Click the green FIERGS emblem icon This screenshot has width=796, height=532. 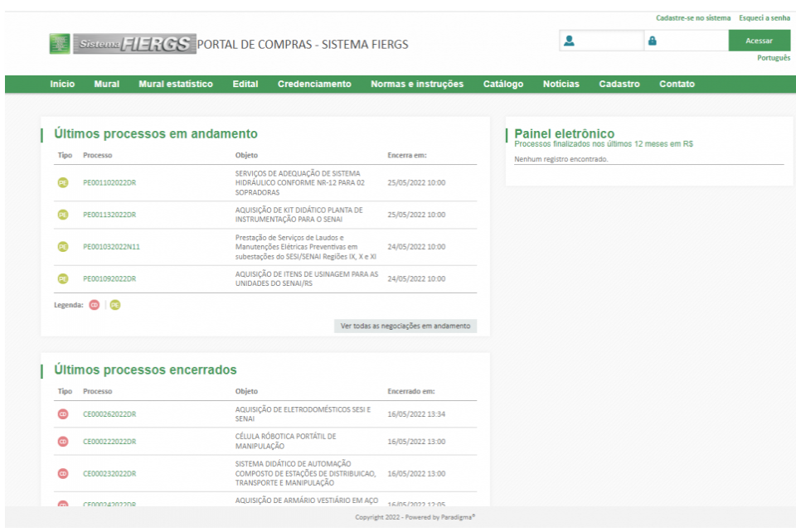pos(60,44)
